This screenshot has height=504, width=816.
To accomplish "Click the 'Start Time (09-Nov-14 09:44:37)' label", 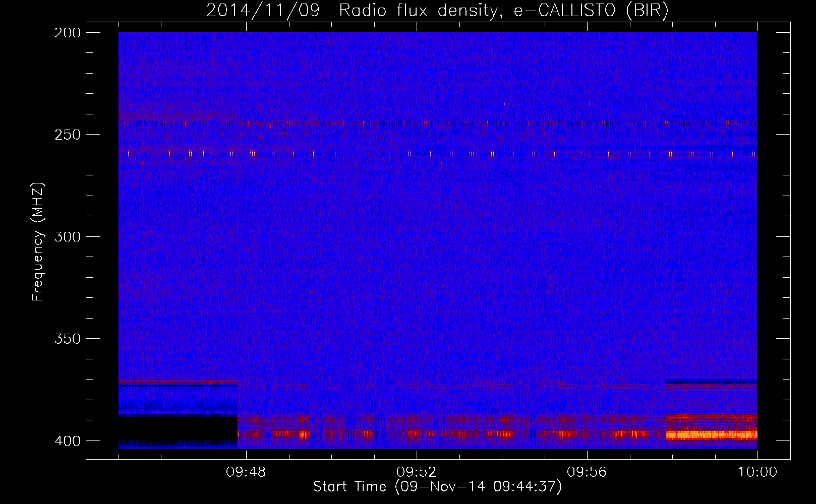I will tap(437, 487).
